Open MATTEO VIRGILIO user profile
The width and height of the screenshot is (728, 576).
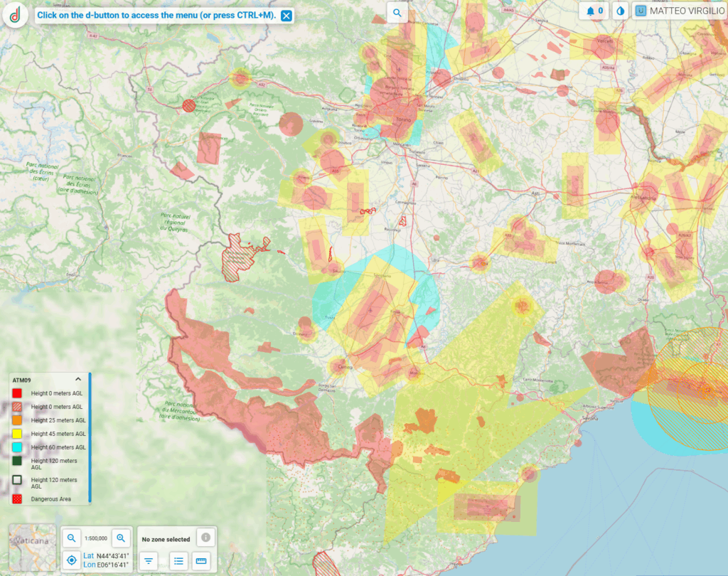coord(680,11)
